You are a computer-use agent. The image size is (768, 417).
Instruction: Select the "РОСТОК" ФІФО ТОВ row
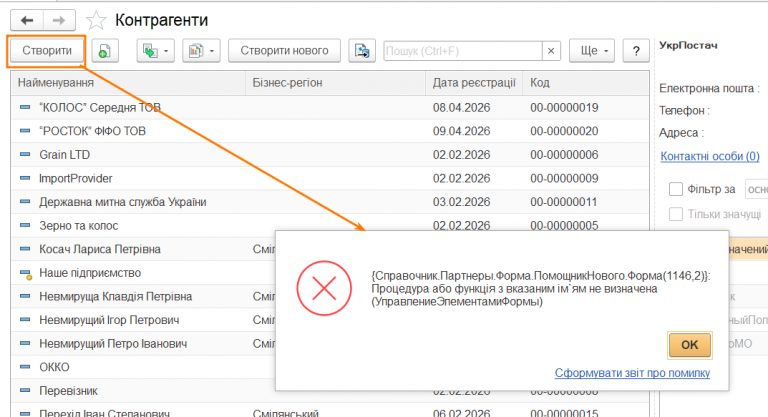(330, 131)
